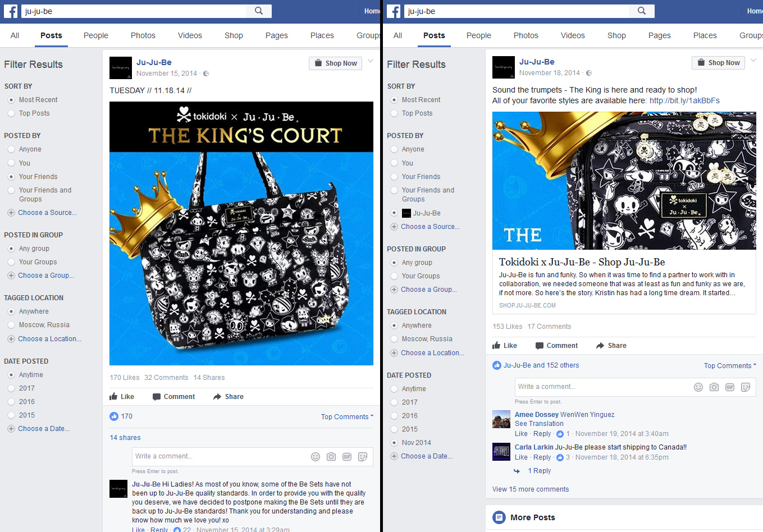
Task: Expand 'Choose a Date...' below the Nov 2014 option
Action: [x=427, y=456]
